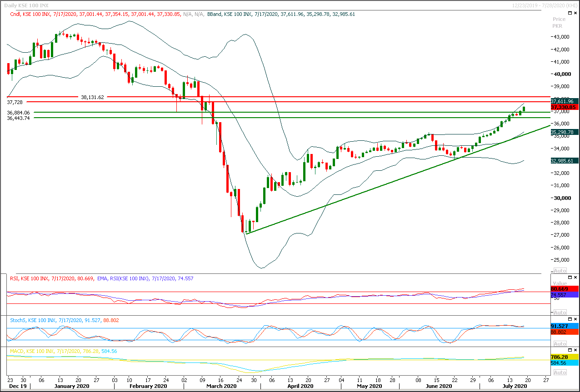The width and height of the screenshot is (580, 392).
Task: Close the StochS indicator panel
Action: (576, 319)
